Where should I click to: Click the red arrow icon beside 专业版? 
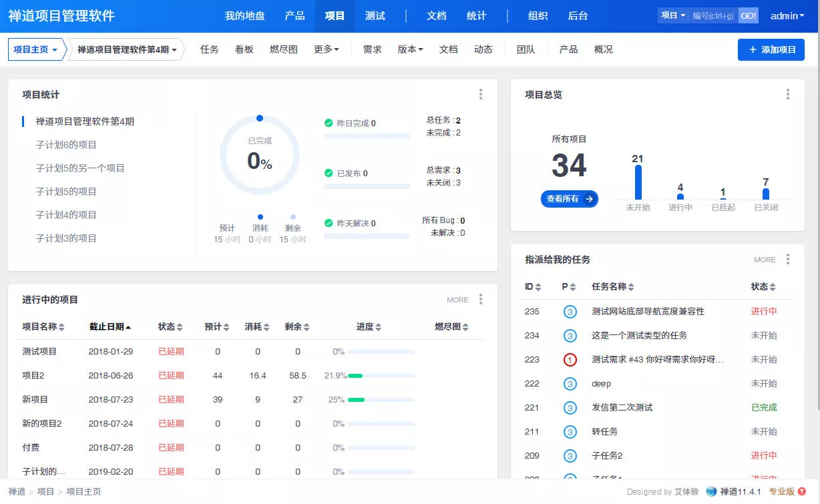[802, 492]
